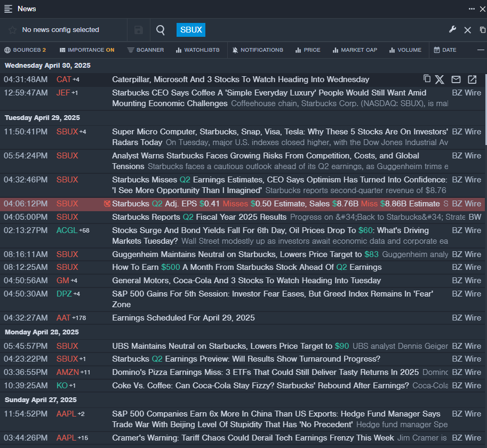487x448 pixels.
Task: Open 'Starbucks CEO Says Coffee' story
Action: pos(269,98)
